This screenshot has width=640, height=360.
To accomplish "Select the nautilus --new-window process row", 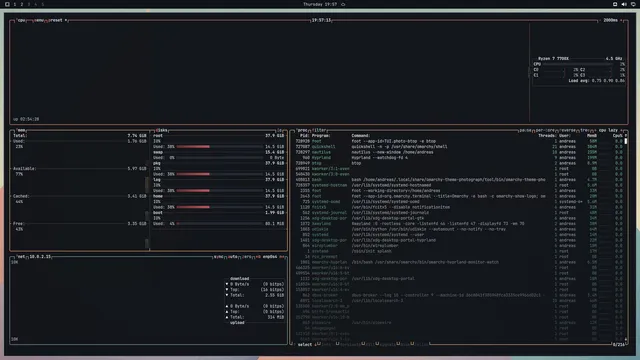I will coord(460,152).
